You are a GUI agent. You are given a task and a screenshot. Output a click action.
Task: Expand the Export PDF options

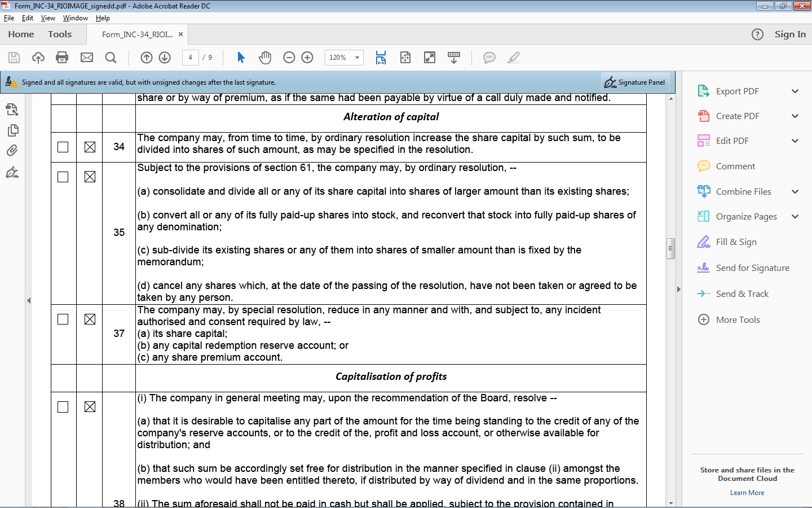(796, 91)
